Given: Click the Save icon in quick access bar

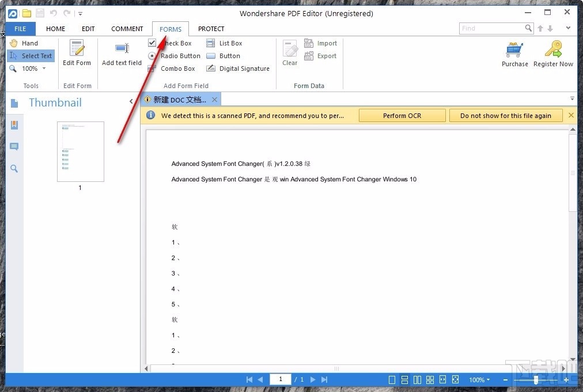Looking at the screenshot, I should pos(40,13).
